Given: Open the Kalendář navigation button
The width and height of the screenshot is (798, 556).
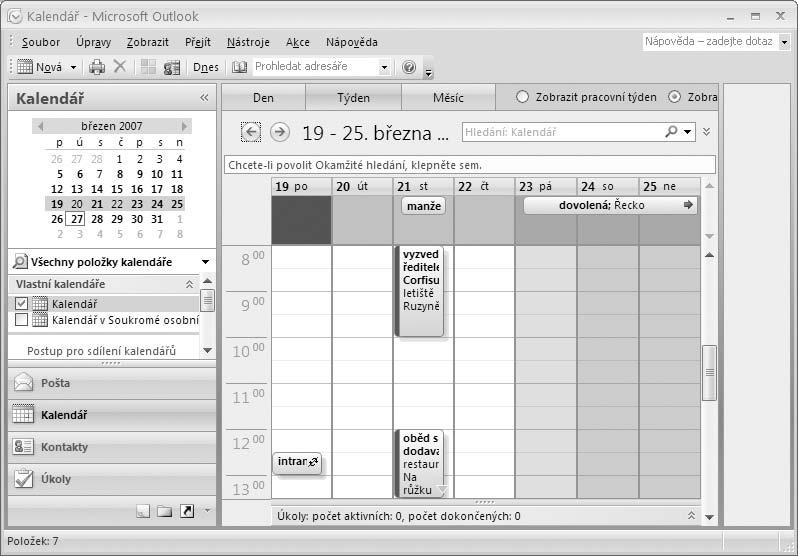Looking at the screenshot, I should [112, 415].
